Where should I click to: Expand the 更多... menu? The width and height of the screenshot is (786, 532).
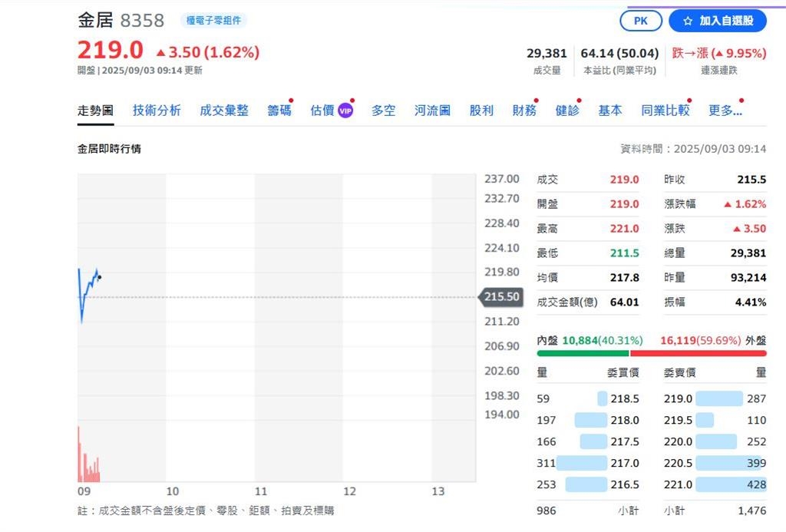[725, 111]
